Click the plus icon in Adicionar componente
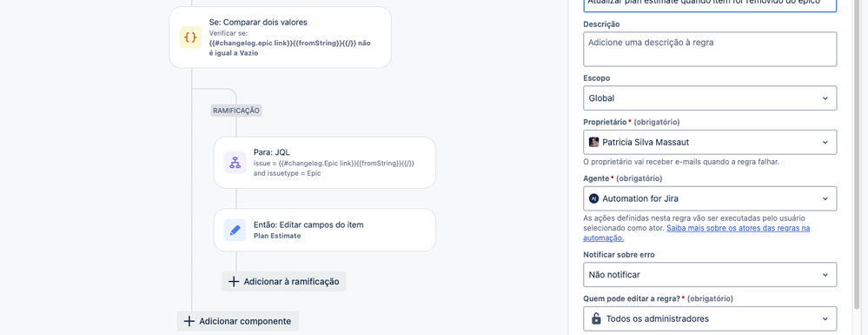The height and width of the screenshot is (335, 868). (x=189, y=321)
